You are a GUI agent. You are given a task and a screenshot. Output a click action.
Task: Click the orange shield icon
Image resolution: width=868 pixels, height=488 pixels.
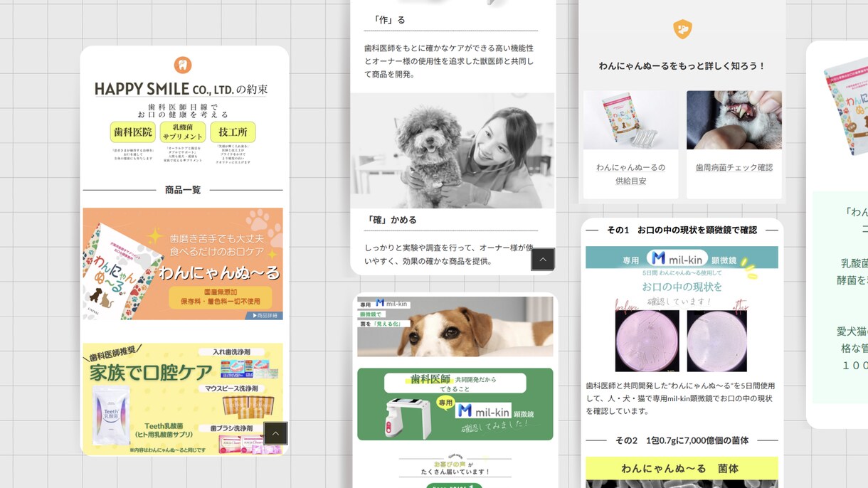682,29
